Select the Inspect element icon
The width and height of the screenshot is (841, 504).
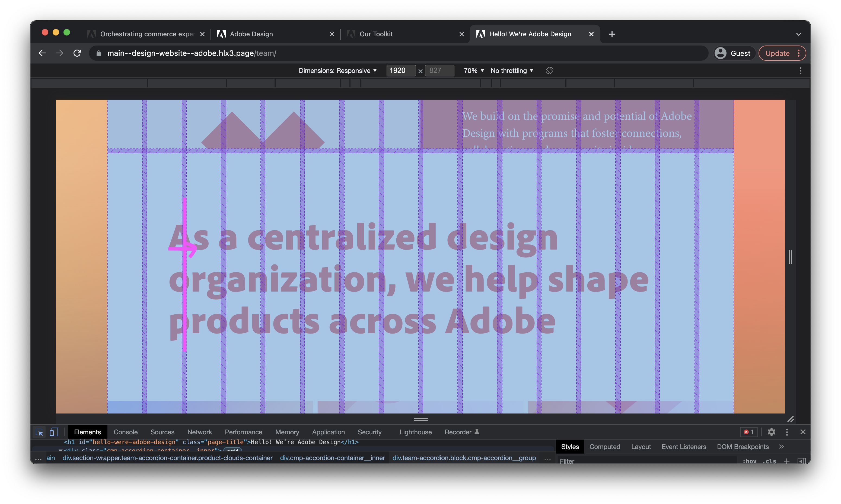(x=39, y=432)
